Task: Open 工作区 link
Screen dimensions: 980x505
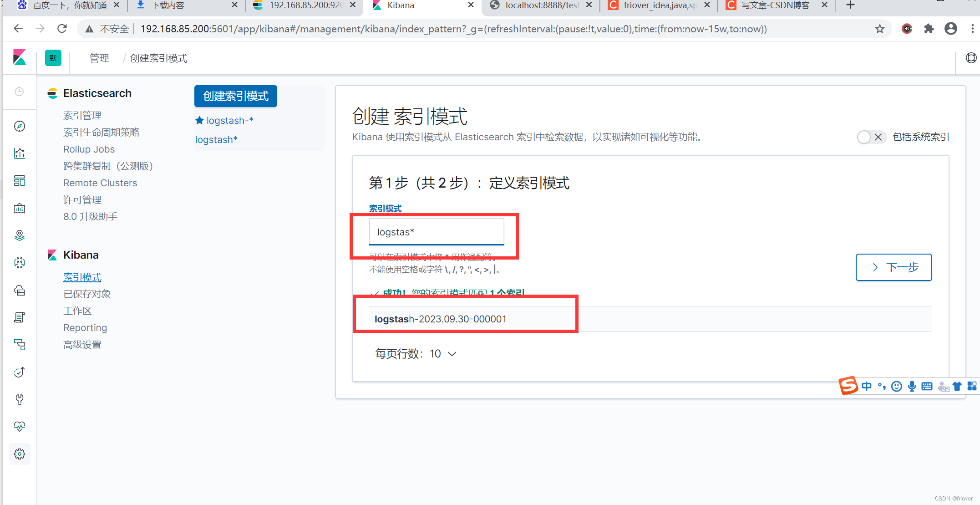Action: [x=77, y=311]
